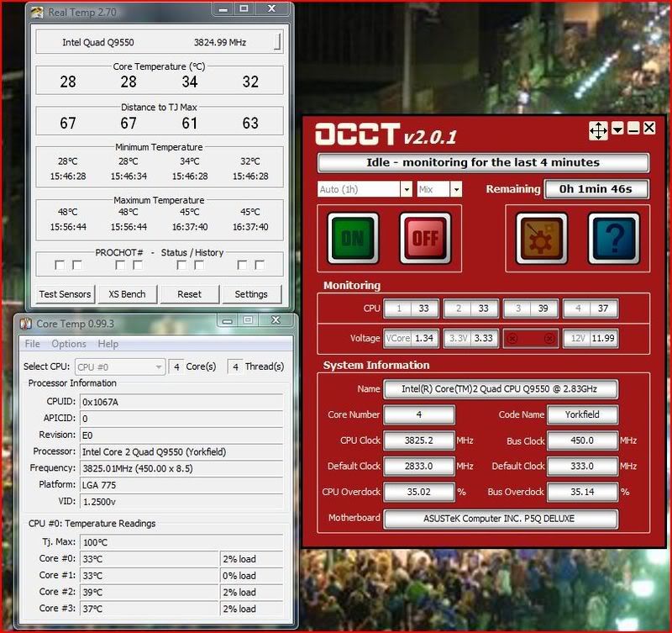This screenshot has width=672, height=633.
Task: Toggle first PROCHOT checkbox for core 3
Action: point(181,265)
